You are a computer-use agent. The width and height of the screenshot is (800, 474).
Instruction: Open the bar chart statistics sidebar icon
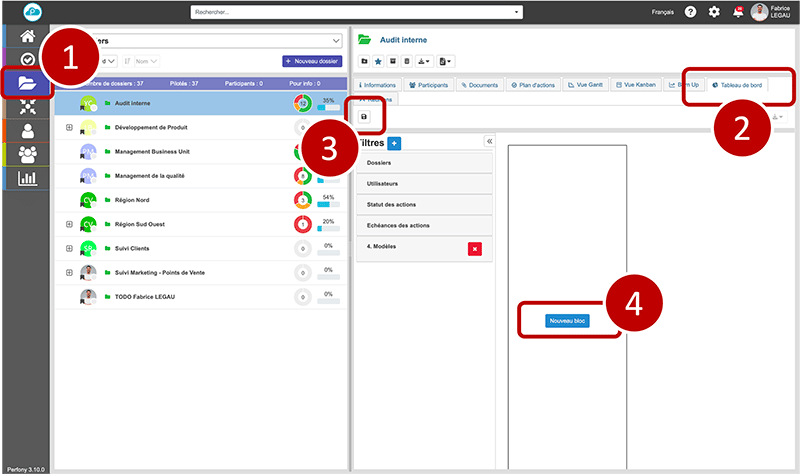click(27, 179)
